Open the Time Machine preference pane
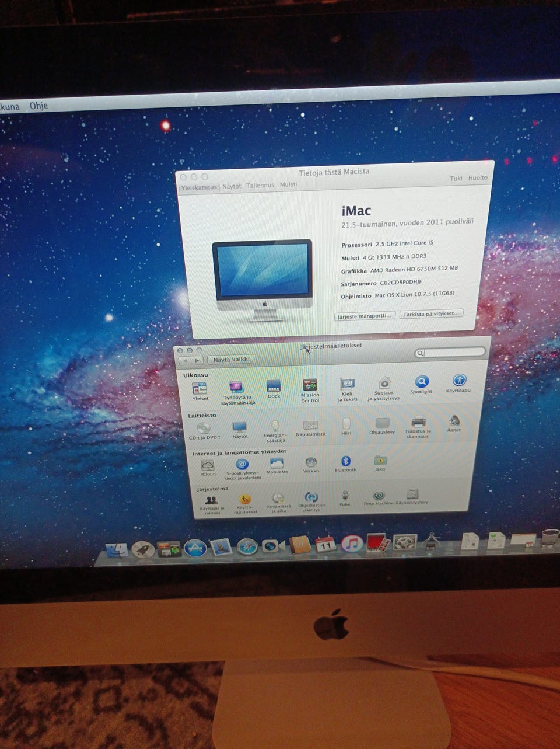 [379, 497]
